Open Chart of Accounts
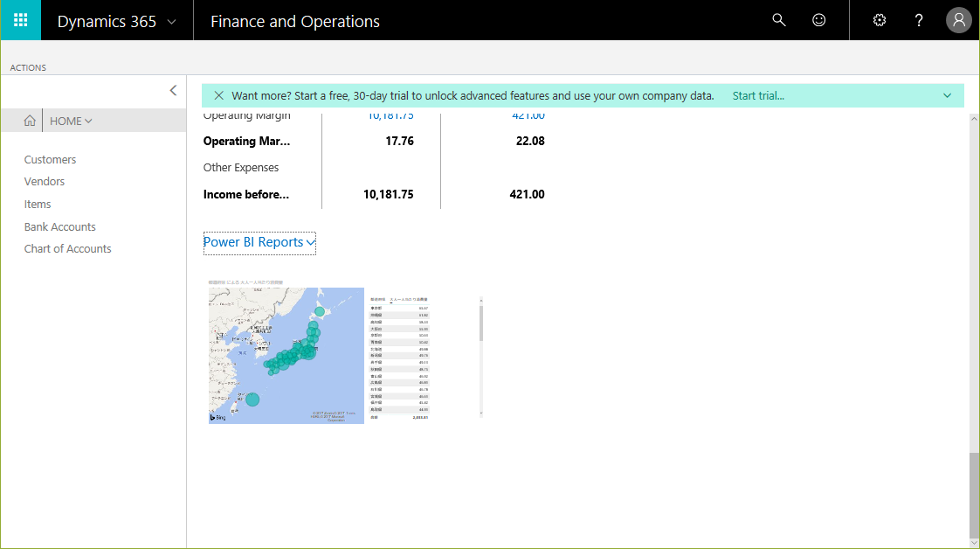Image resolution: width=980 pixels, height=549 pixels. click(67, 248)
